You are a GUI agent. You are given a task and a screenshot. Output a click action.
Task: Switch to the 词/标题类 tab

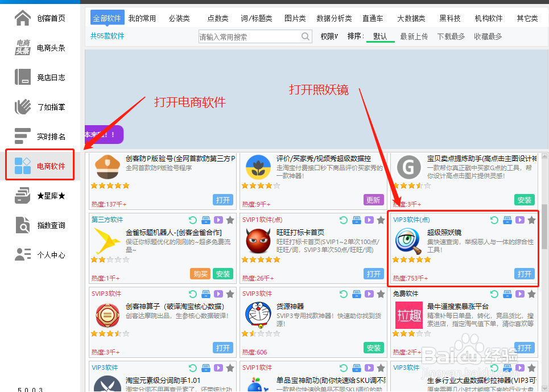tap(256, 18)
